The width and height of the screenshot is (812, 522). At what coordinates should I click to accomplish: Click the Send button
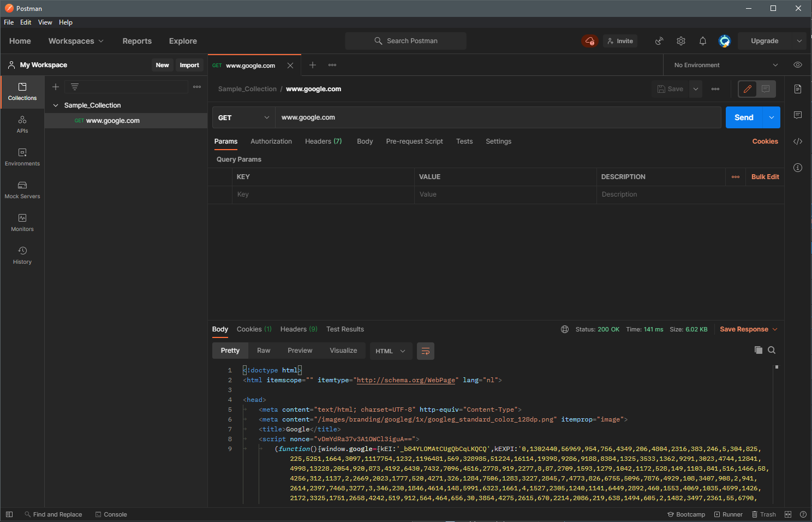tap(744, 117)
